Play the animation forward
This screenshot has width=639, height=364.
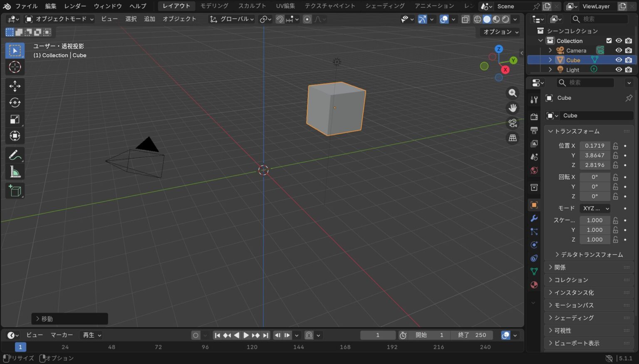click(246, 335)
